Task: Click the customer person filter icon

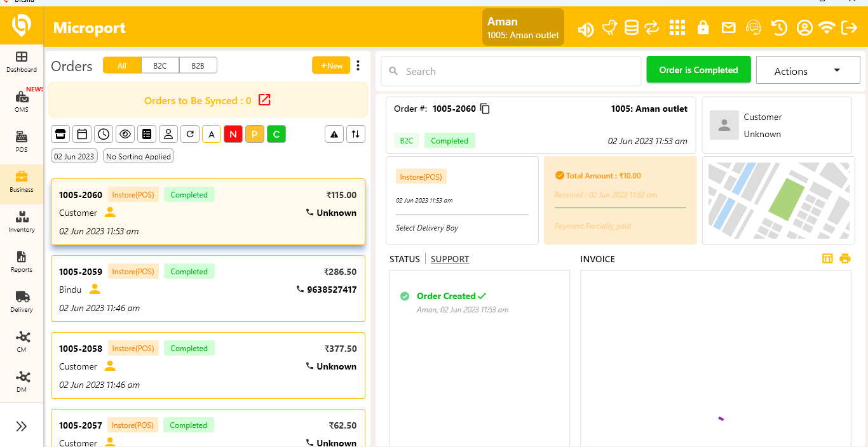Action: pos(168,134)
